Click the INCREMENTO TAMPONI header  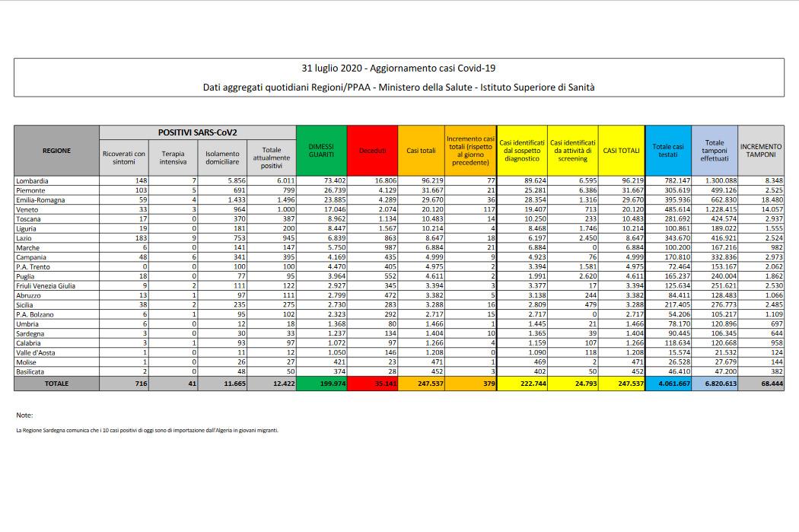pos(761,151)
